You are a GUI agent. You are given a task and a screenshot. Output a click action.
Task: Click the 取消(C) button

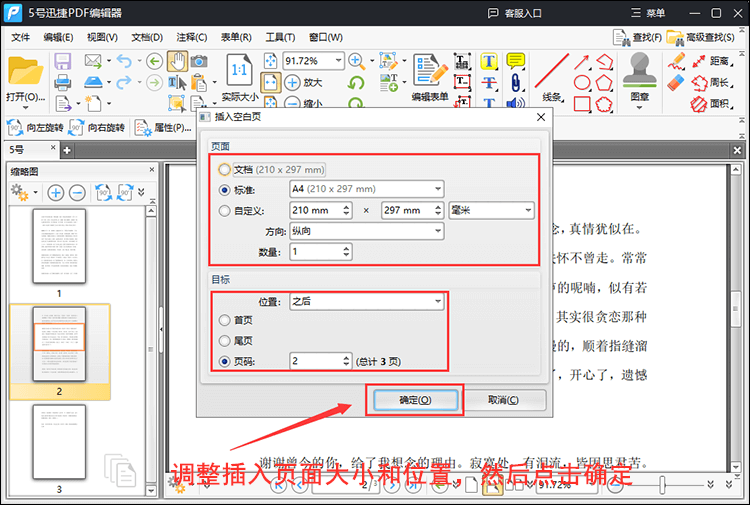click(x=503, y=400)
